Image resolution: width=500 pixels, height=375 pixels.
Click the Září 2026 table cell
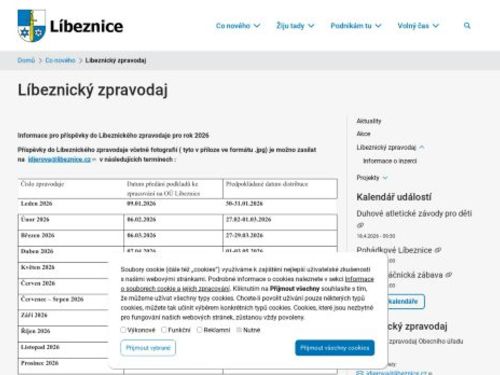tap(63, 318)
